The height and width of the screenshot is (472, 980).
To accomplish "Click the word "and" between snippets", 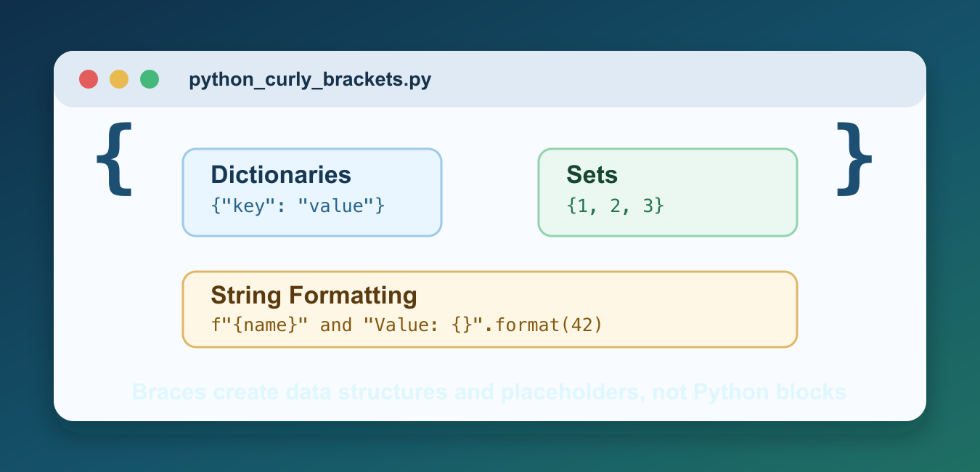I will coord(335,325).
